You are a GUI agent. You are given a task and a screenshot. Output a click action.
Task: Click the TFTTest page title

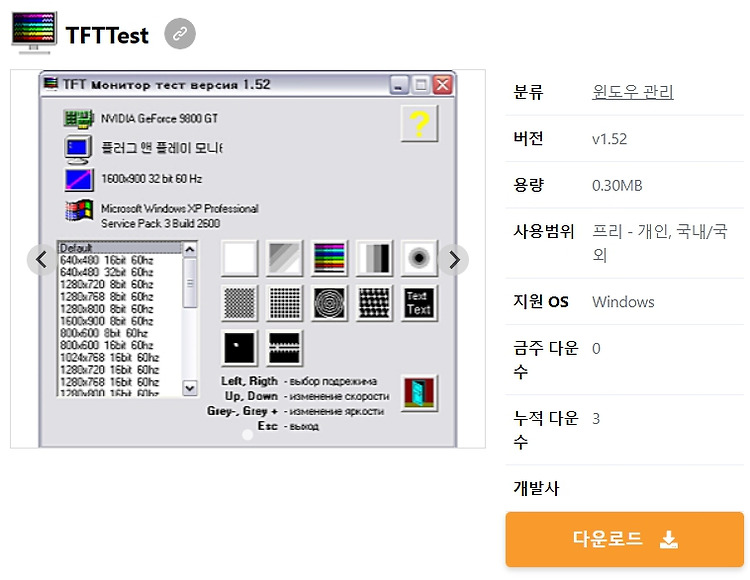point(107,35)
